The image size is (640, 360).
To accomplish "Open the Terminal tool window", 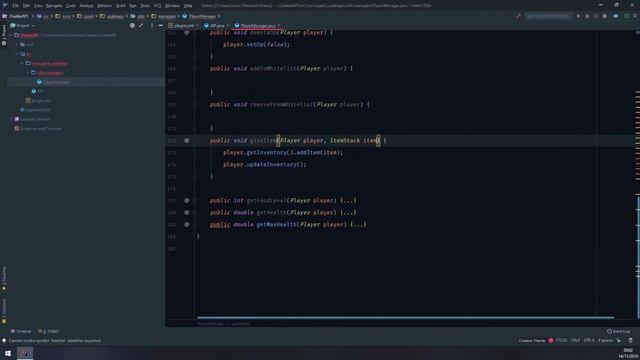I will pyautogui.click(x=21, y=331).
